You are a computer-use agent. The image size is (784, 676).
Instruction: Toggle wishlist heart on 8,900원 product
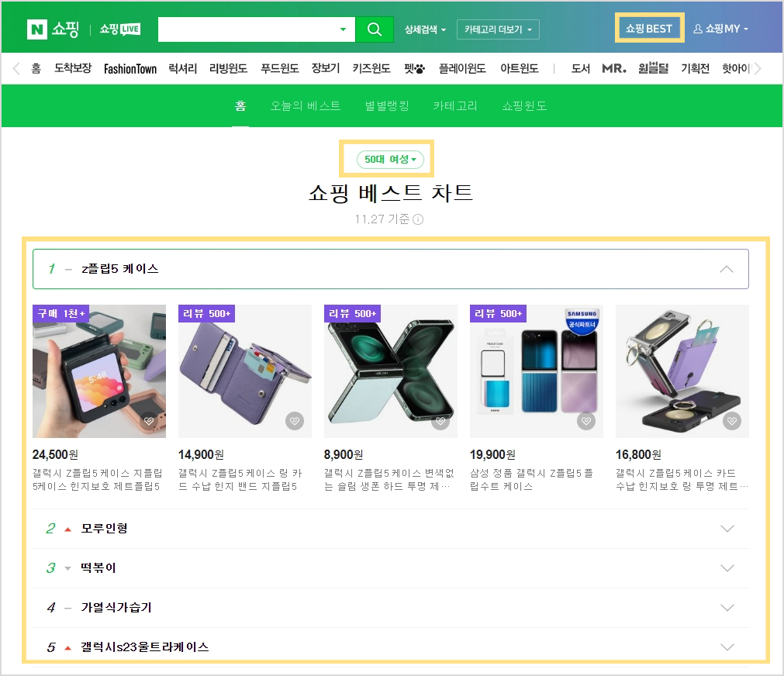[x=440, y=421]
